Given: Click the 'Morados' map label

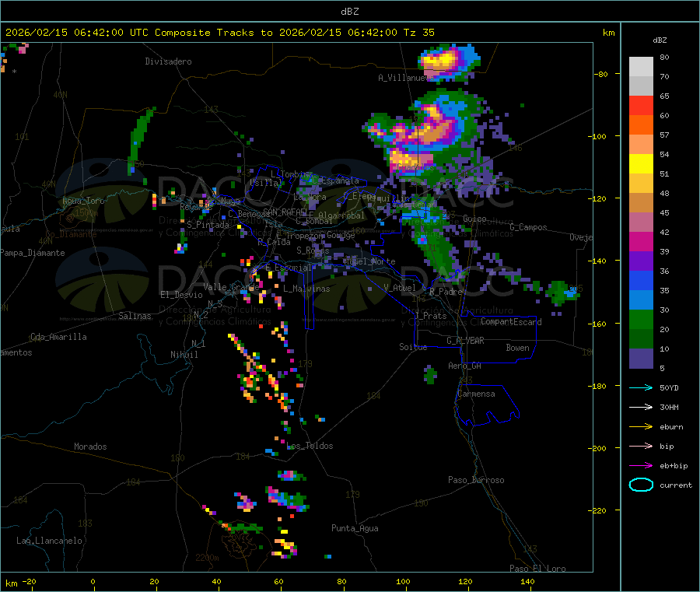Looking at the screenshot, I should click(x=90, y=447).
